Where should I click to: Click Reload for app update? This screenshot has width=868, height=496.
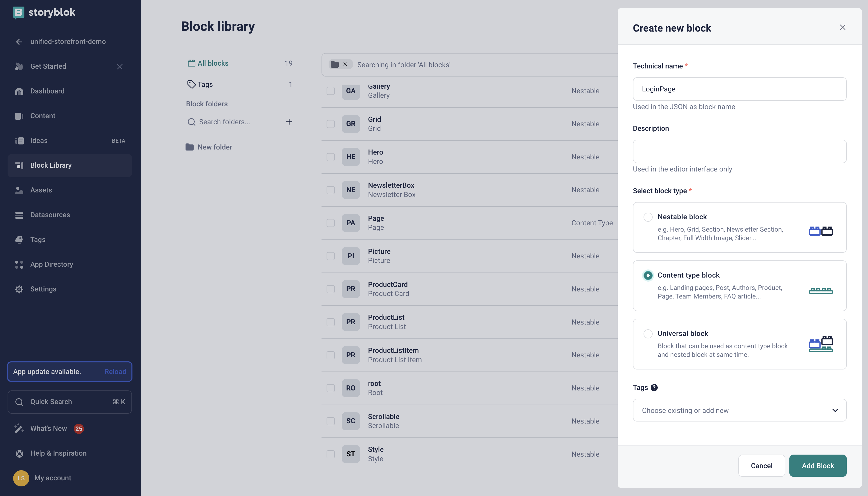tap(115, 372)
